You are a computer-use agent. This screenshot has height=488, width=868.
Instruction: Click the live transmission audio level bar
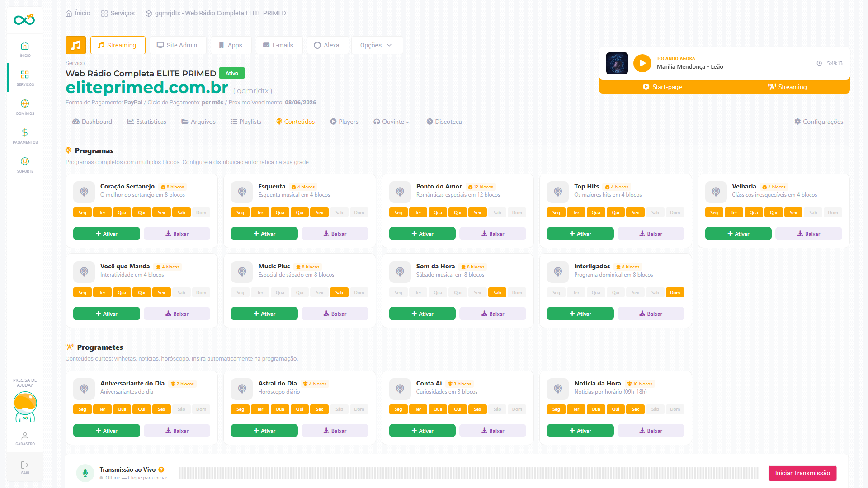(469, 473)
